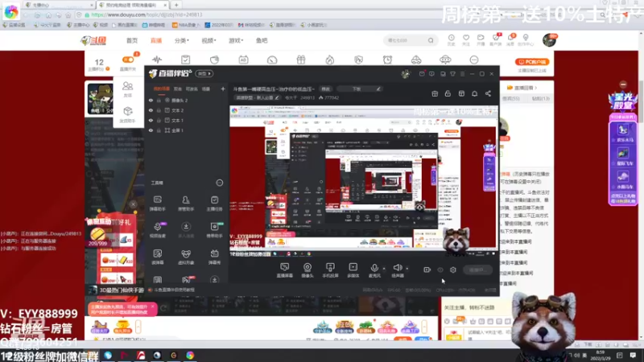The height and width of the screenshot is (362, 644).
Task: Click the user avatar on Douyu header
Action: tap(549, 39)
